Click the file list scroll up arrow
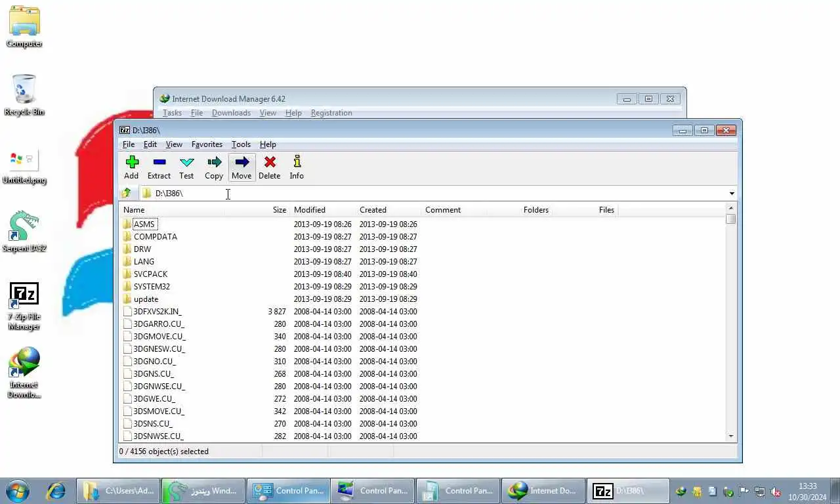Viewport: 840px width, 504px height. (731, 208)
